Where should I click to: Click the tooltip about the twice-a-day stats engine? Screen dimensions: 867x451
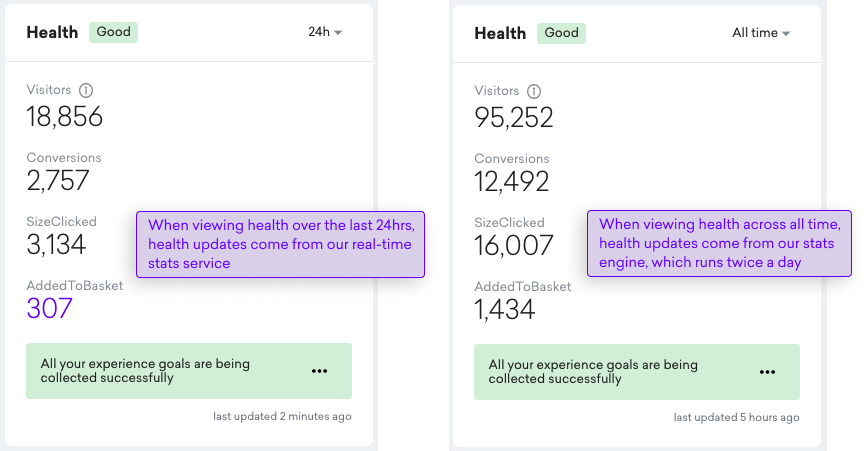719,243
